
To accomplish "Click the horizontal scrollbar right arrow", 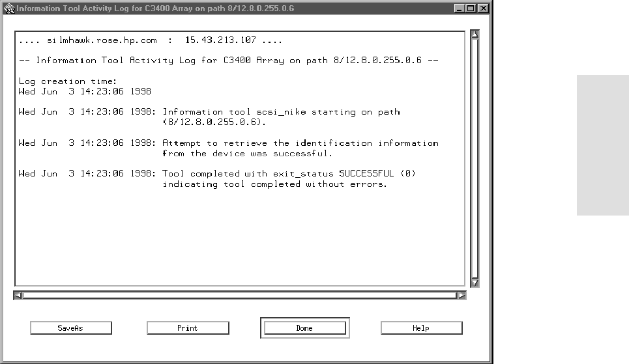I will (461, 296).
